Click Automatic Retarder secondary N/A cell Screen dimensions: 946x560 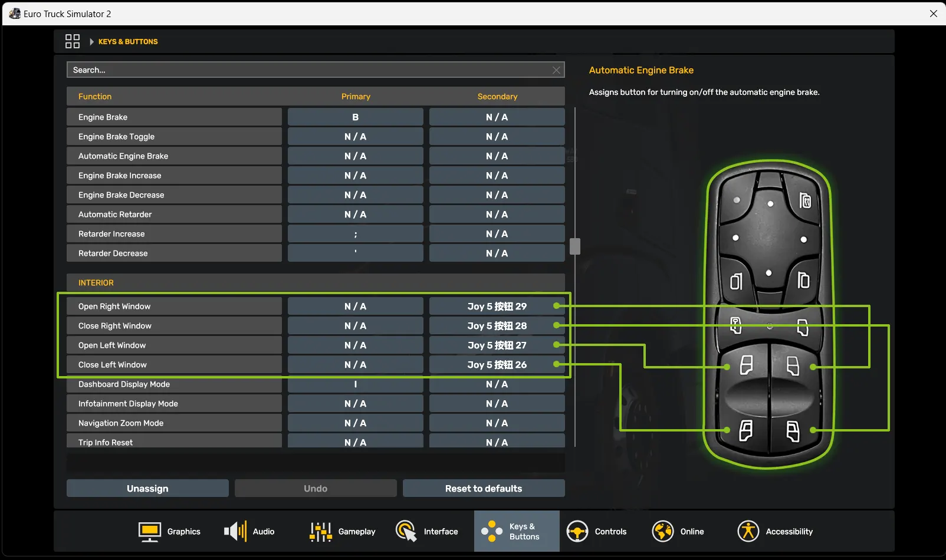click(x=497, y=214)
